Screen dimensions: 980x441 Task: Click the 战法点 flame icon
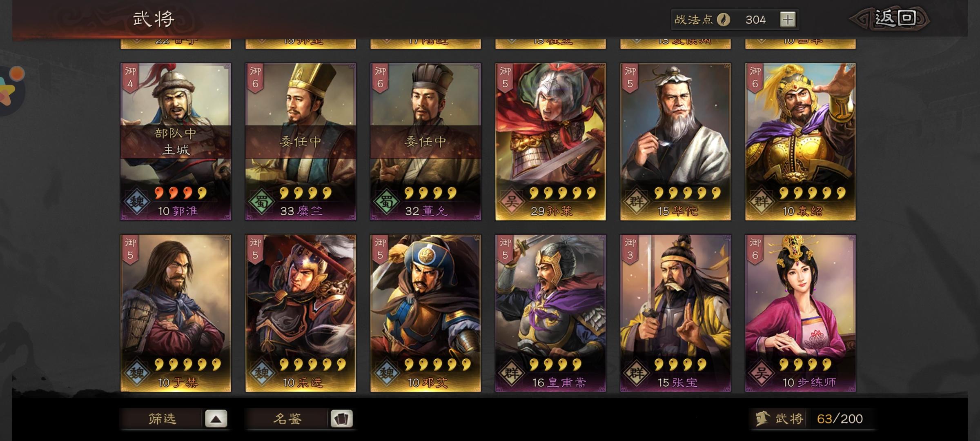click(723, 20)
